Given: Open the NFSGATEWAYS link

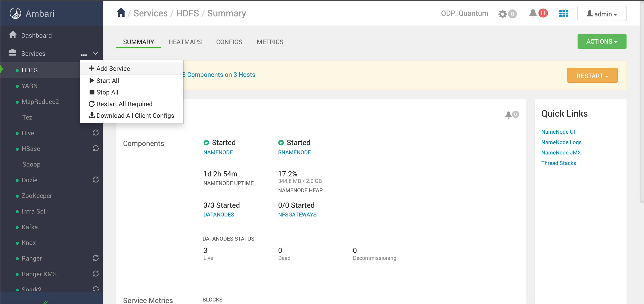Looking at the screenshot, I should 297,214.
